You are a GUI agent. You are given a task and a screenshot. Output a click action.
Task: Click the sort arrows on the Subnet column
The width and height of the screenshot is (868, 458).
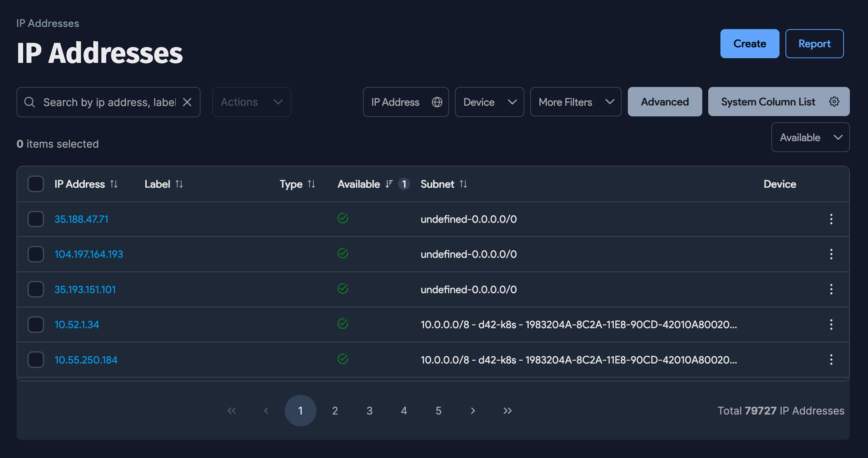pos(464,184)
